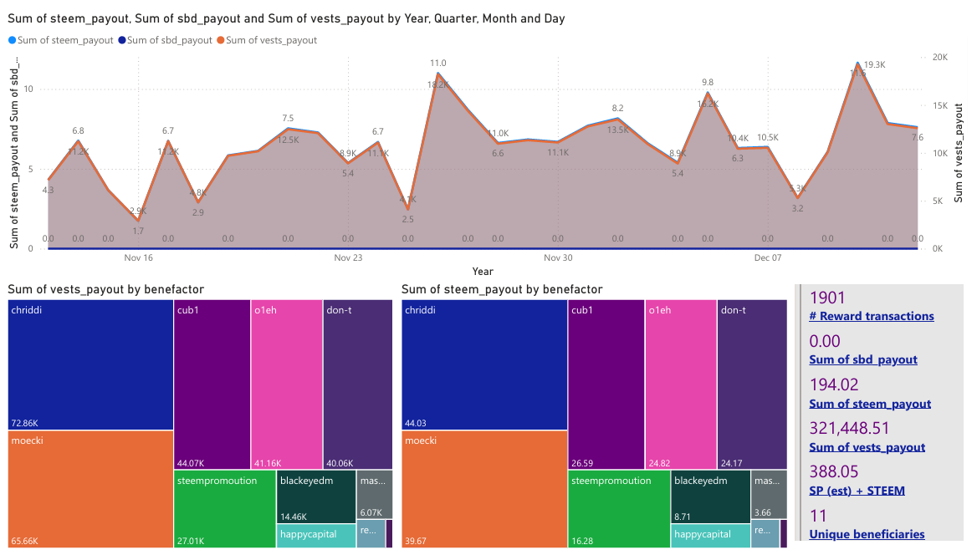Open the Sum of sbd_payout link
The image size is (977, 560).
coord(863,359)
